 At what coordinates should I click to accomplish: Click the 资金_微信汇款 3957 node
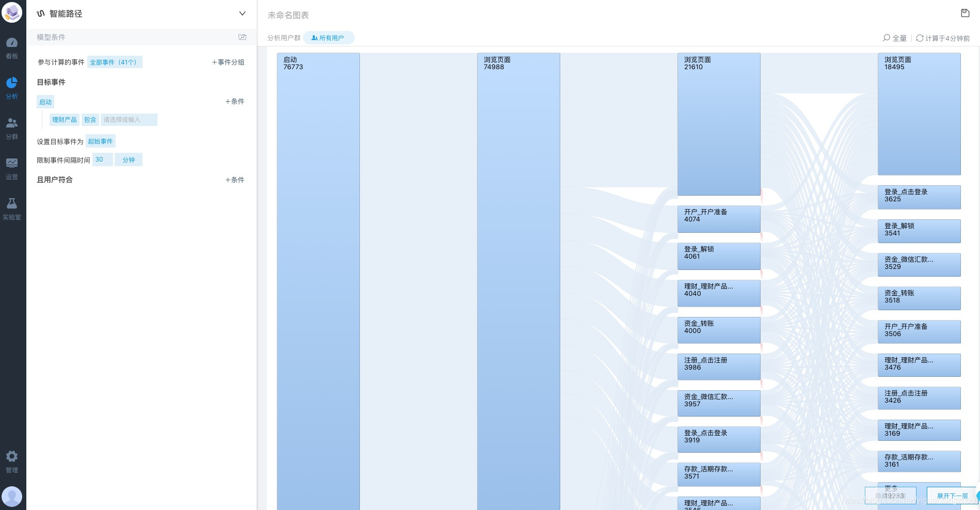719,403
